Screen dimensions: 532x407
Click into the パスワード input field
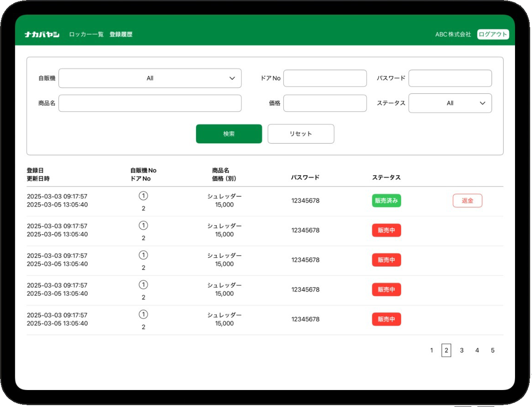point(450,79)
